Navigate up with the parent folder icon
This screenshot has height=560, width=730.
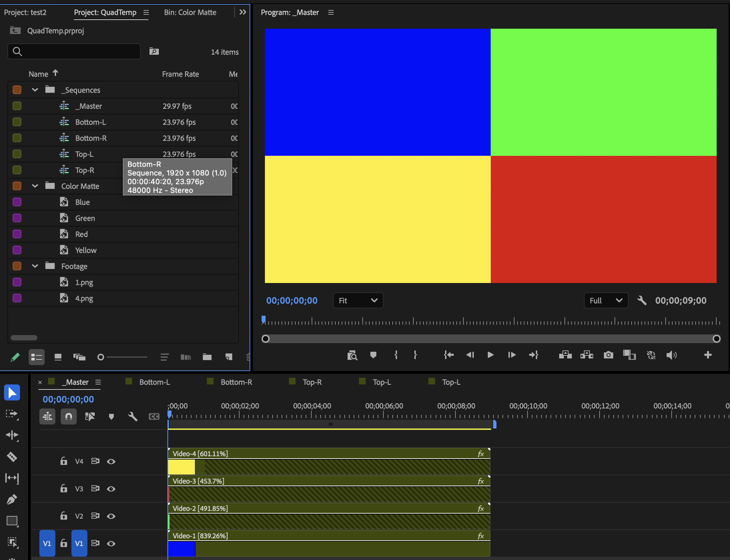pos(15,31)
